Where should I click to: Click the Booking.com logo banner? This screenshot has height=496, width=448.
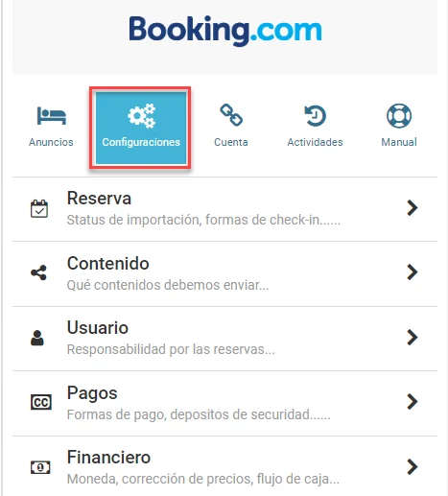coord(224,36)
